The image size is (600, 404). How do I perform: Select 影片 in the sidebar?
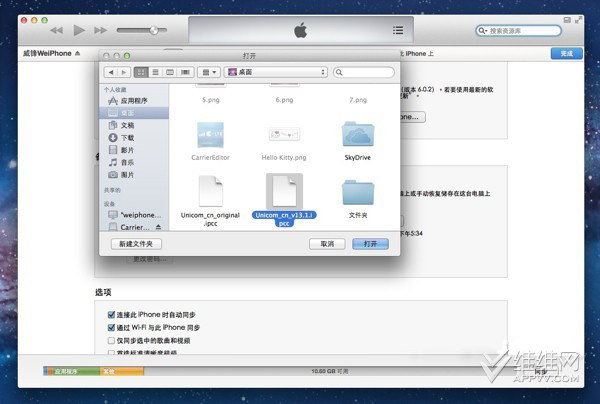coord(134,150)
